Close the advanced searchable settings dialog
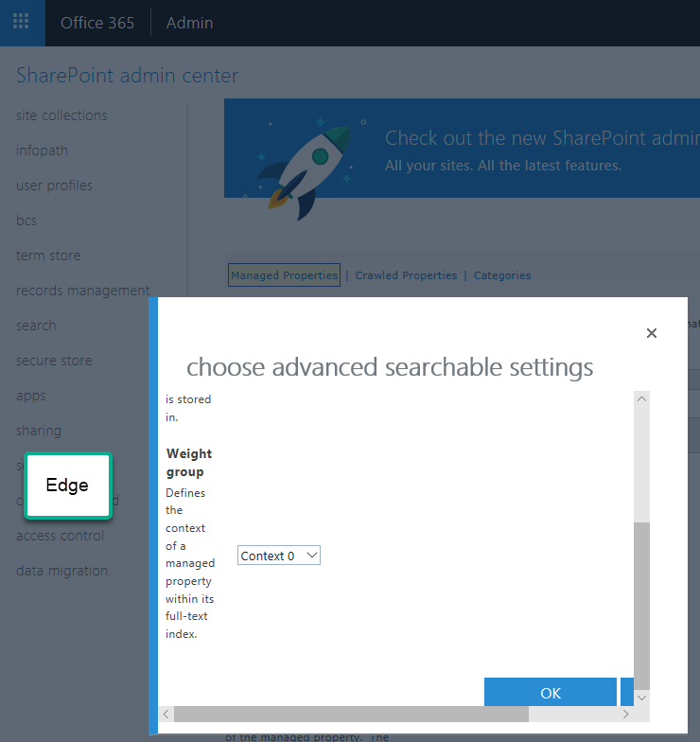The height and width of the screenshot is (742, 700). pyautogui.click(x=651, y=333)
